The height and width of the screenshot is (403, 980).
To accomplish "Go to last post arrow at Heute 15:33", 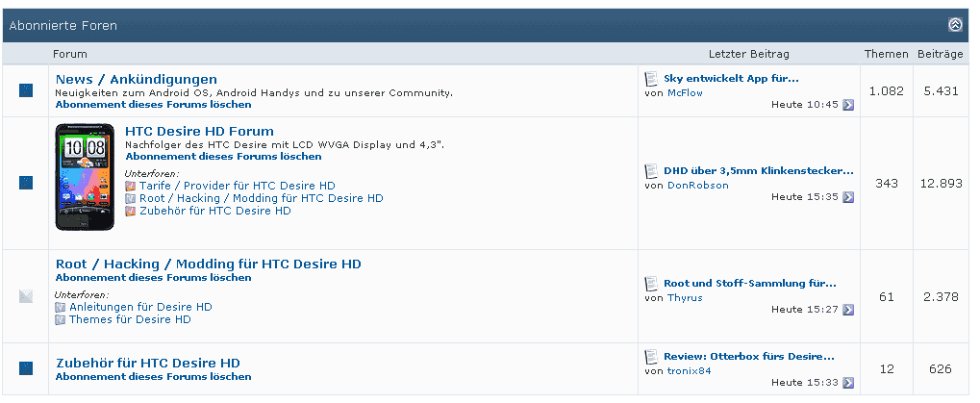I will pyautogui.click(x=848, y=383).
